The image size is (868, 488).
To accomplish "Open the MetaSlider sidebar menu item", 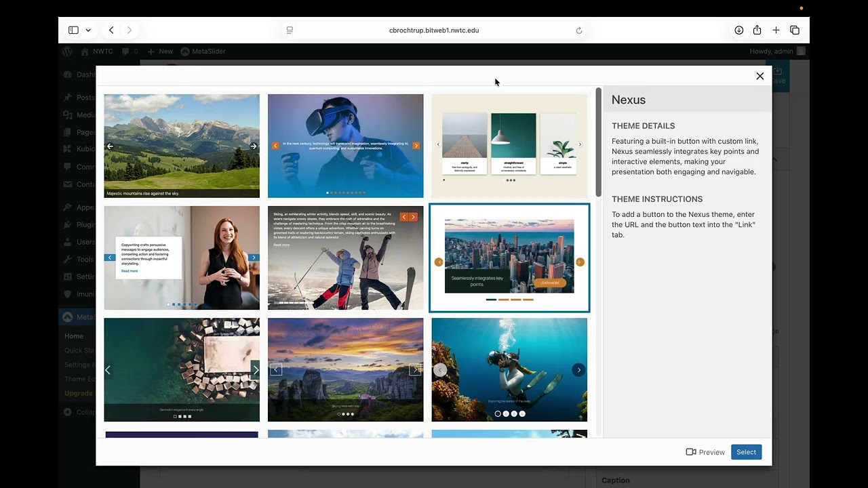I will (x=77, y=317).
